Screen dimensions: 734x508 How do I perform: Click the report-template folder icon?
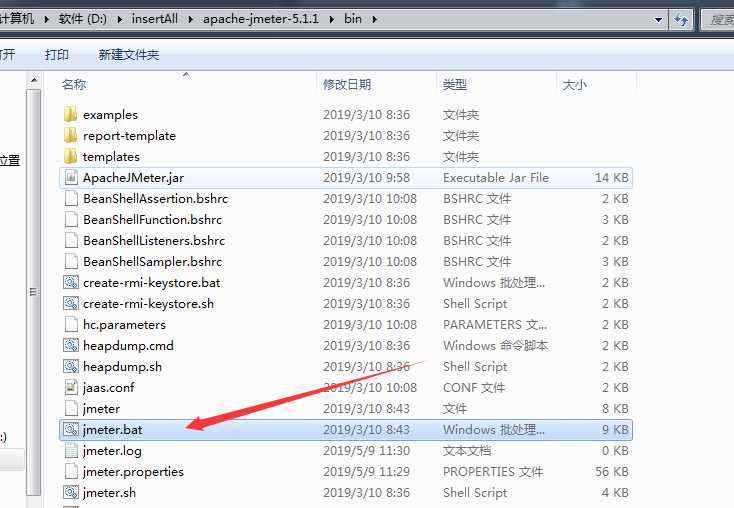[71, 135]
